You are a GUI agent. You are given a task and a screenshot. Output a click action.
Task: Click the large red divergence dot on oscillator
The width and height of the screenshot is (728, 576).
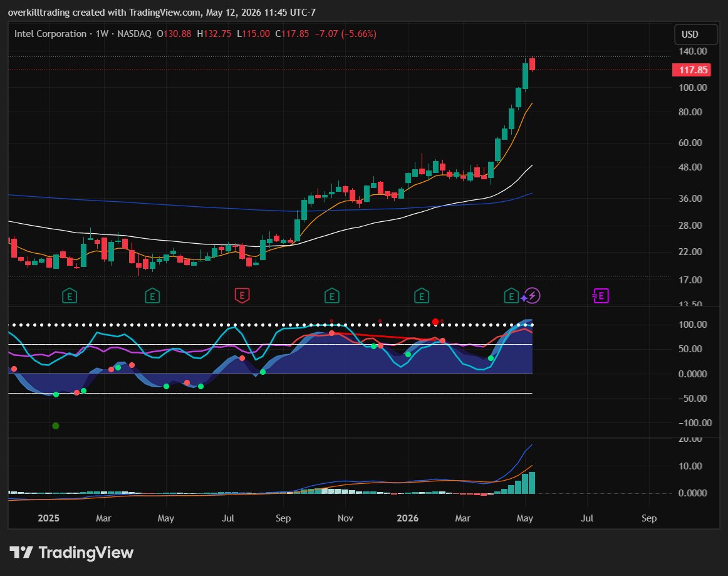435,322
